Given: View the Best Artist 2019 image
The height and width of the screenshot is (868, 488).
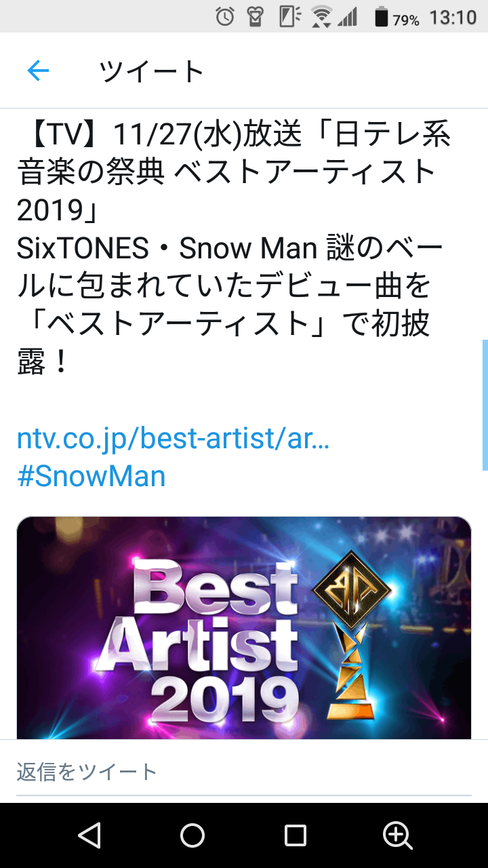Looking at the screenshot, I should coord(244,628).
